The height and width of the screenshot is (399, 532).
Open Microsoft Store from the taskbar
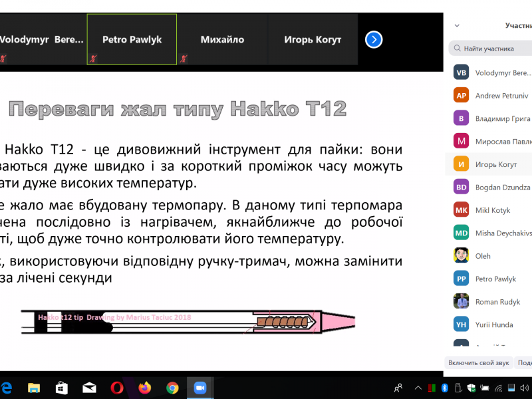pyautogui.click(x=61, y=388)
